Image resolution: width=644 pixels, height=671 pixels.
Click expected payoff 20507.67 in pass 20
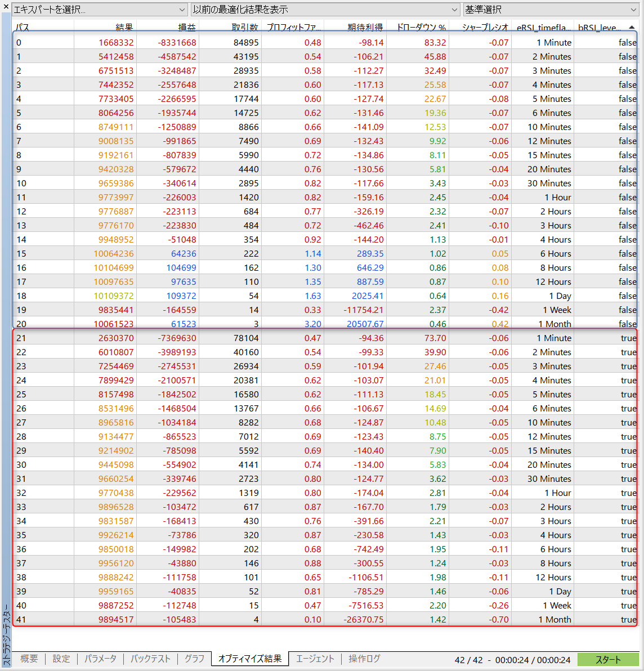365,324
